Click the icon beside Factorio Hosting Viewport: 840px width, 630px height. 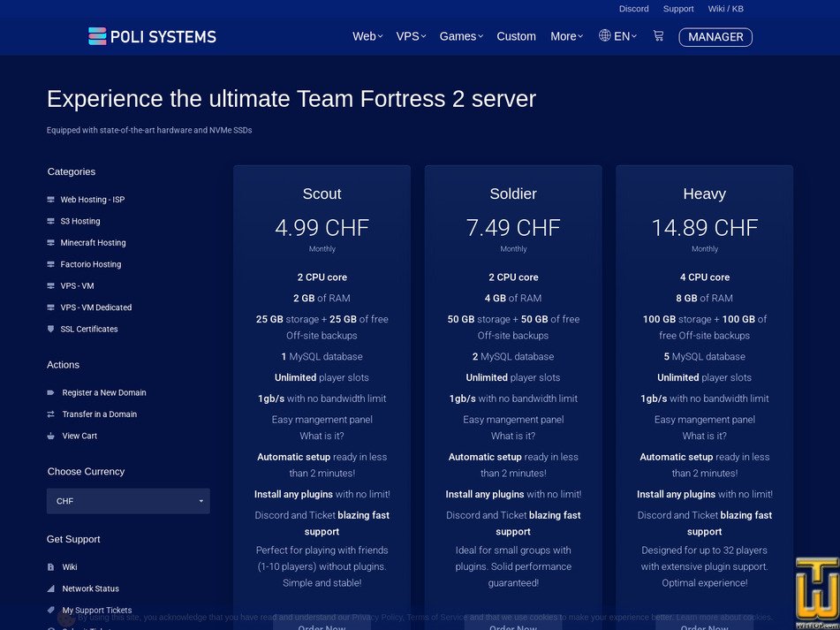point(51,264)
